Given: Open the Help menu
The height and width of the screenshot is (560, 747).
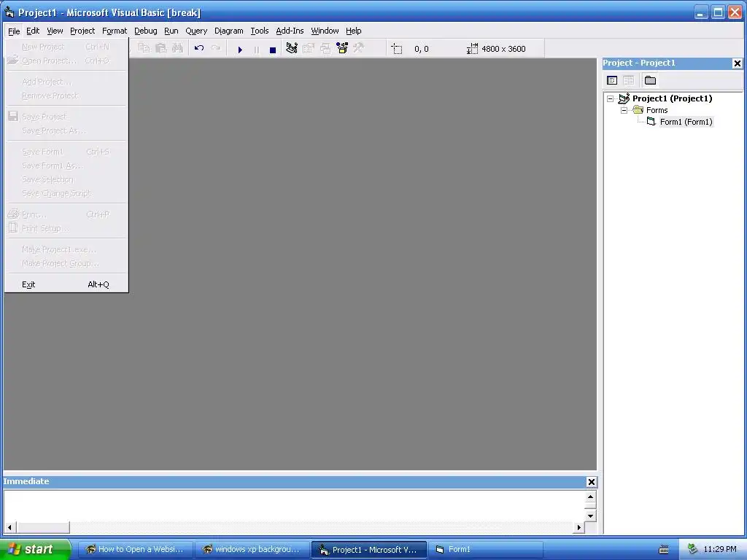Looking at the screenshot, I should click(x=354, y=31).
